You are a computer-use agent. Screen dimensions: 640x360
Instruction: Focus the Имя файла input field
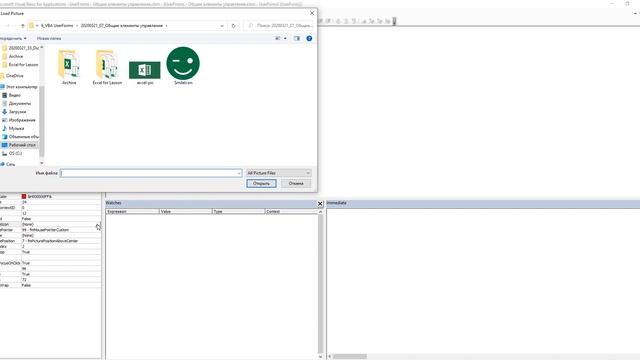(151, 173)
